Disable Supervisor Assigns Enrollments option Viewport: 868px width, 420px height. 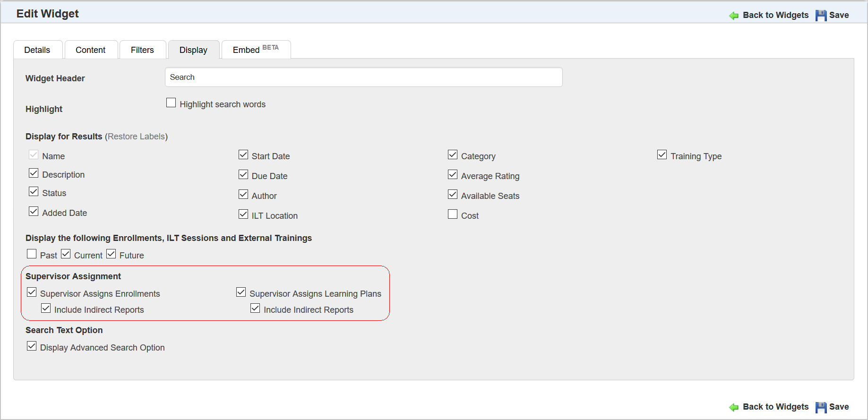coord(32,292)
